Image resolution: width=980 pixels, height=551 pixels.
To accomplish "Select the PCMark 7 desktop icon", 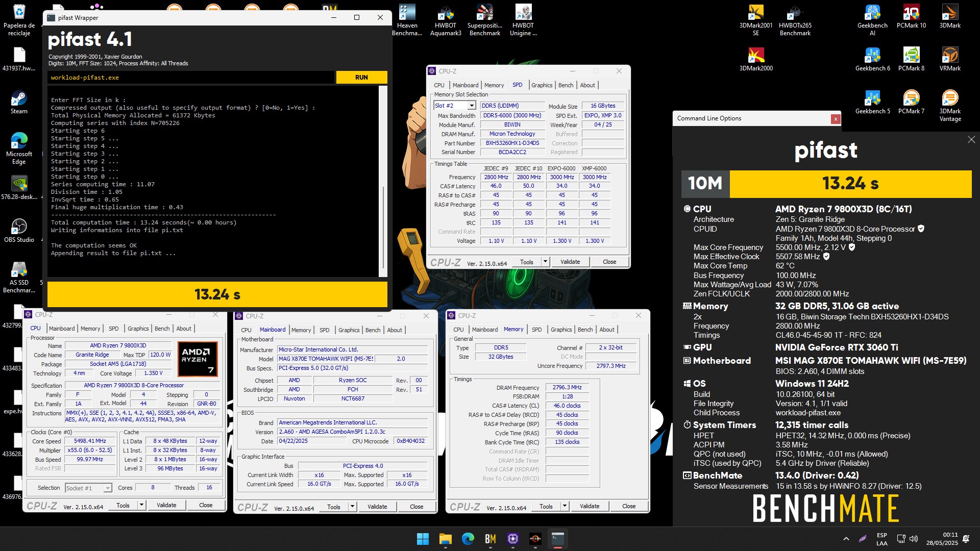I will tap(911, 102).
